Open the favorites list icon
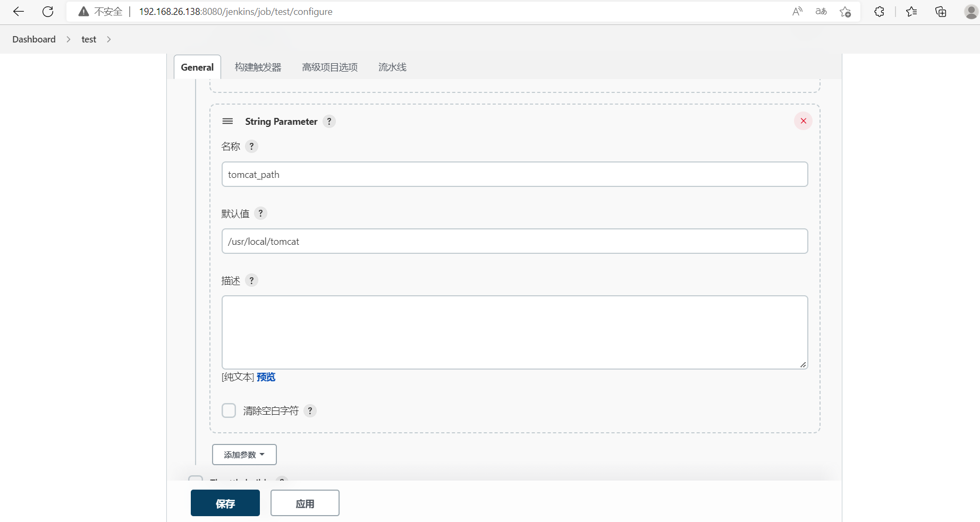 coord(911,12)
